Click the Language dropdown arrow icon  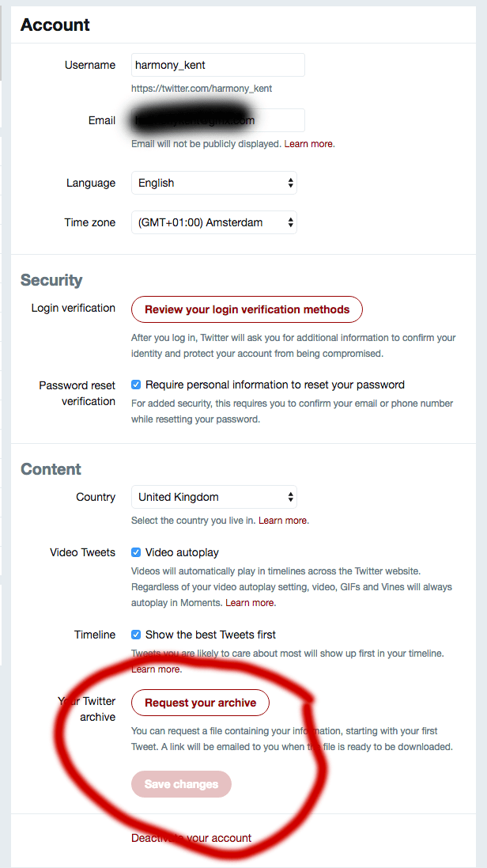tap(291, 183)
